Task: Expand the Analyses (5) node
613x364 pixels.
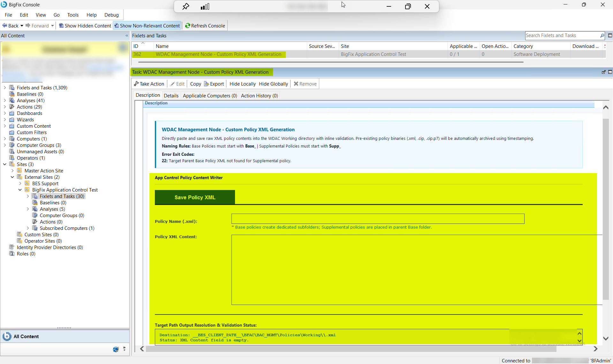Action: pos(28,209)
